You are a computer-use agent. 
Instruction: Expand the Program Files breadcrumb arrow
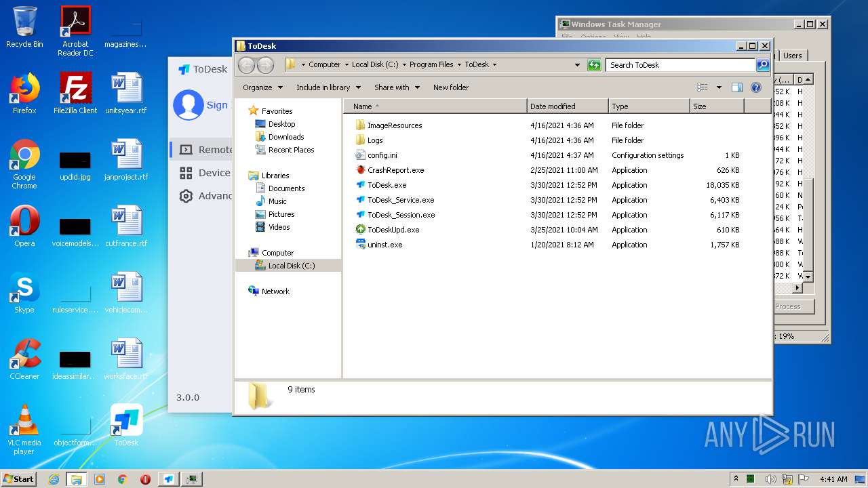pyautogui.click(x=459, y=65)
